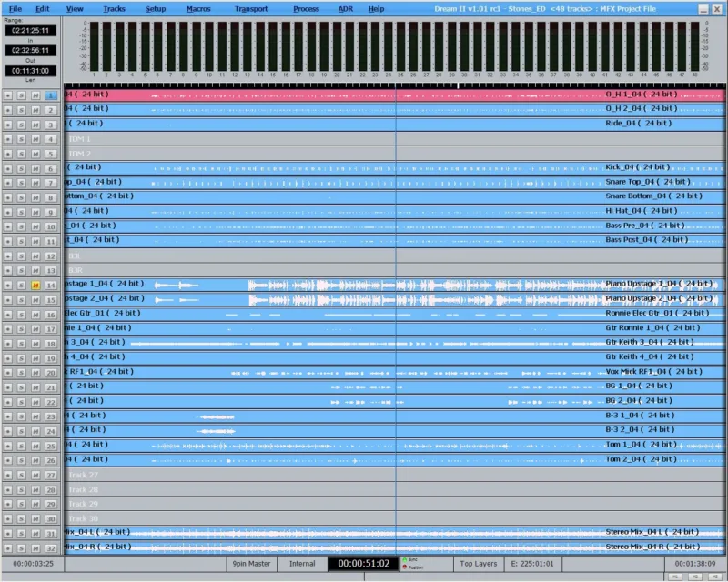Screen dimensions: 728x582
Task: Arm track 9 Hi Hat record button
Action: [x=8, y=212]
